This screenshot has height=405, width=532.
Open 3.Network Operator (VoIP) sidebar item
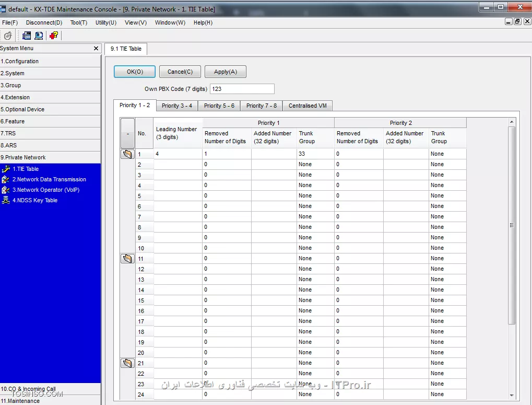point(46,190)
